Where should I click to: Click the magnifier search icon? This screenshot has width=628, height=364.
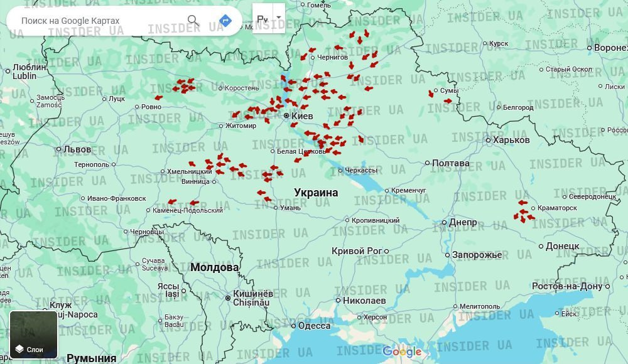pyautogui.click(x=193, y=21)
